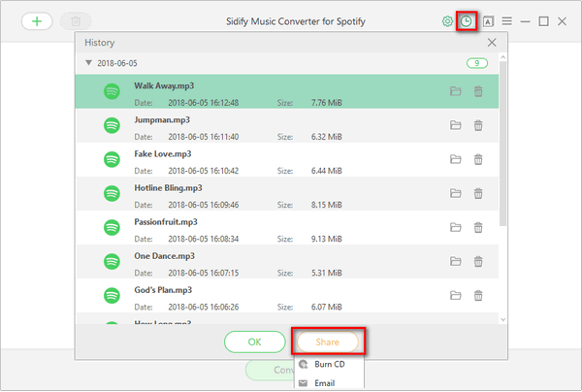Select the Jumpman.mp3 title
582x392 pixels.
pyautogui.click(x=162, y=120)
